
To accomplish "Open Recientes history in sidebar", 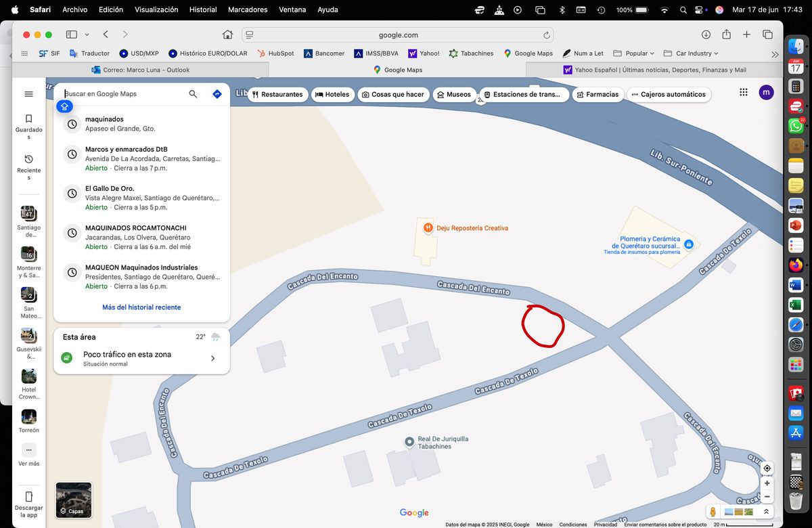I will pyautogui.click(x=28, y=168).
